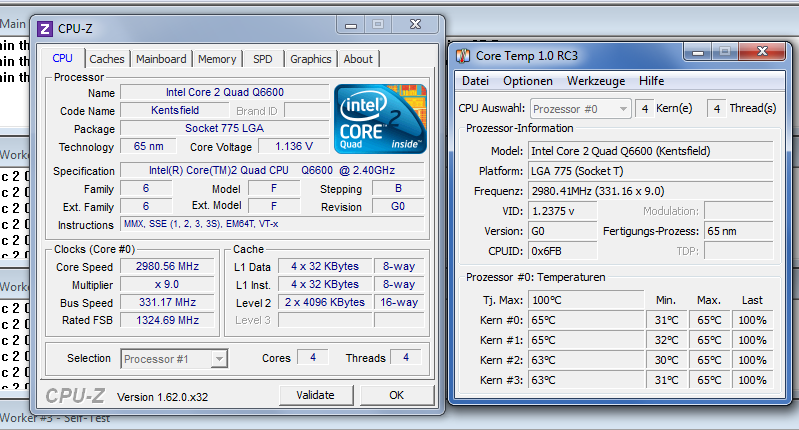Click the Stepping value B

pos(398,188)
